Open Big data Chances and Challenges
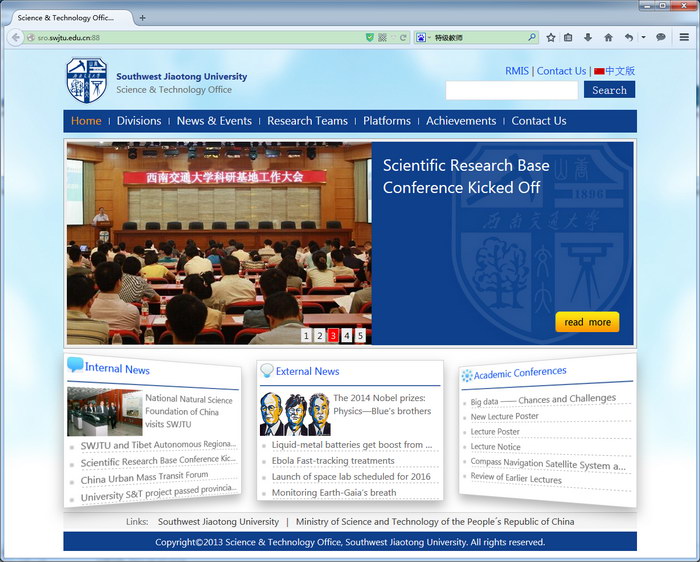This screenshot has height=562, width=700. click(543, 400)
